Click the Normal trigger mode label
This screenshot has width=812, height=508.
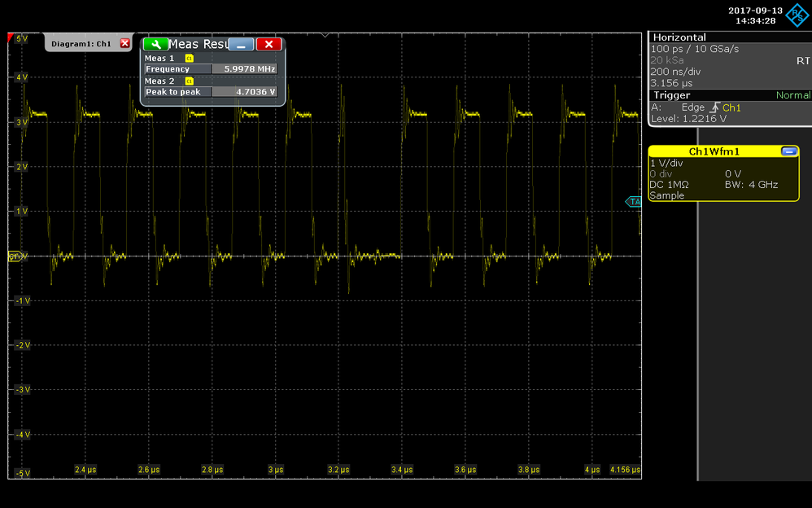pos(793,95)
